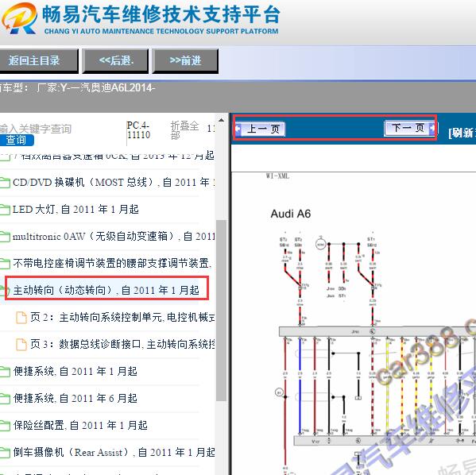Open the next page with 下一页
Image resolution: width=476 pixels, height=475 pixels.
click(409, 128)
